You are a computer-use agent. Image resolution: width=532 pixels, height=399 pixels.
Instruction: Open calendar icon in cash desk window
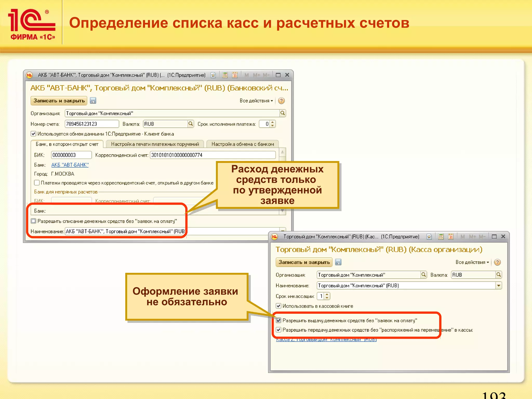[451, 237]
